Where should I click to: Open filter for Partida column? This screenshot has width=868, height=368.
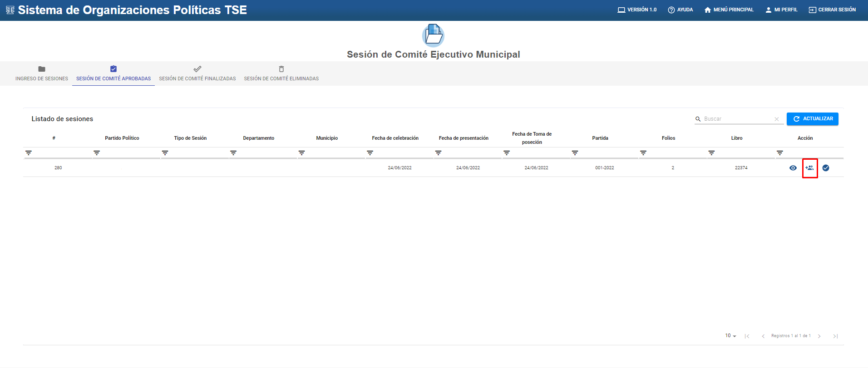point(575,153)
